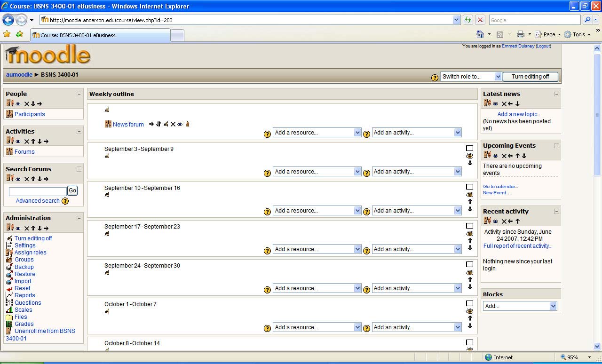The height and width of the screenshot is (364, 602).
Task: Select the Course: BSNS 3400-01 eBusiness tab
Action: [100, 35]
